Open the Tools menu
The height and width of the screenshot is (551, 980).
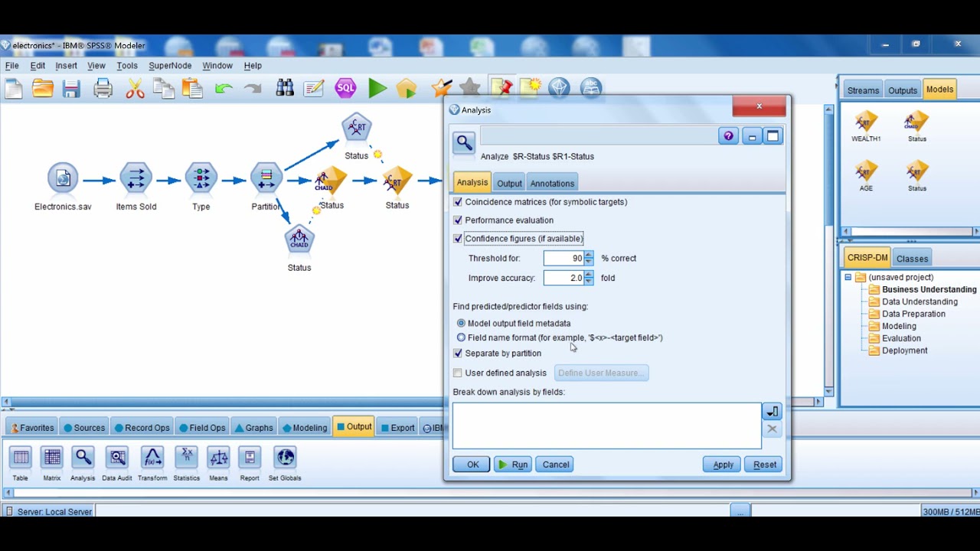[x=127, y=66]
